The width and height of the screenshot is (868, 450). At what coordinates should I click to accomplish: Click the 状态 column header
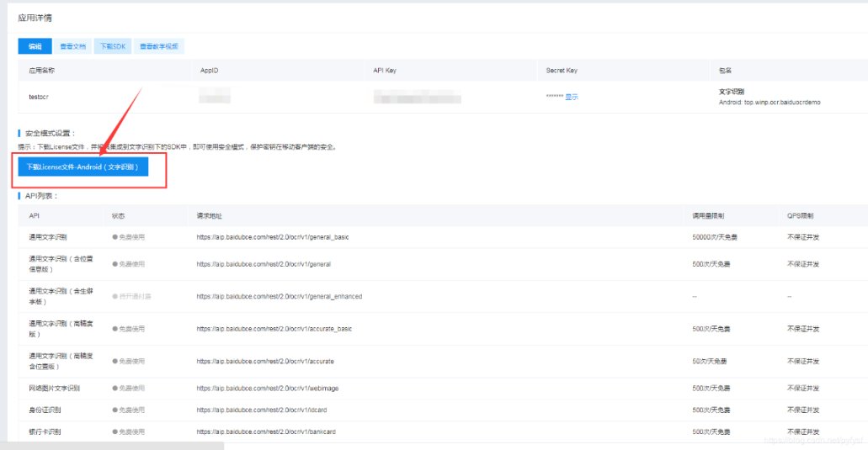click(119, 215)
